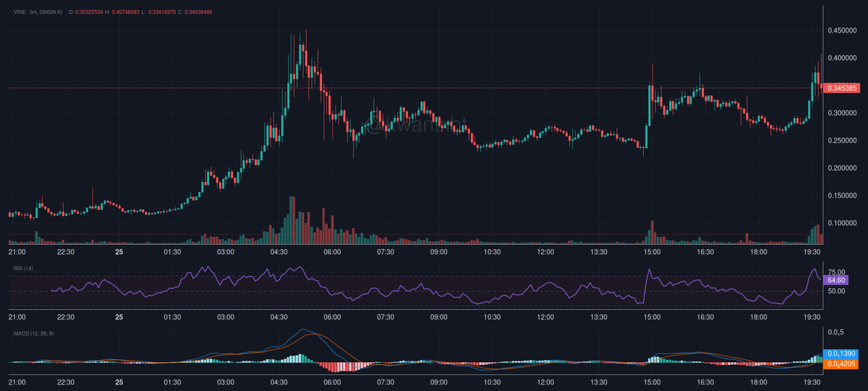Click the blue MACD value tag ending 1390
Image resolution: width=868 pixels, height=391 pixels.
[x=840, y=353]
